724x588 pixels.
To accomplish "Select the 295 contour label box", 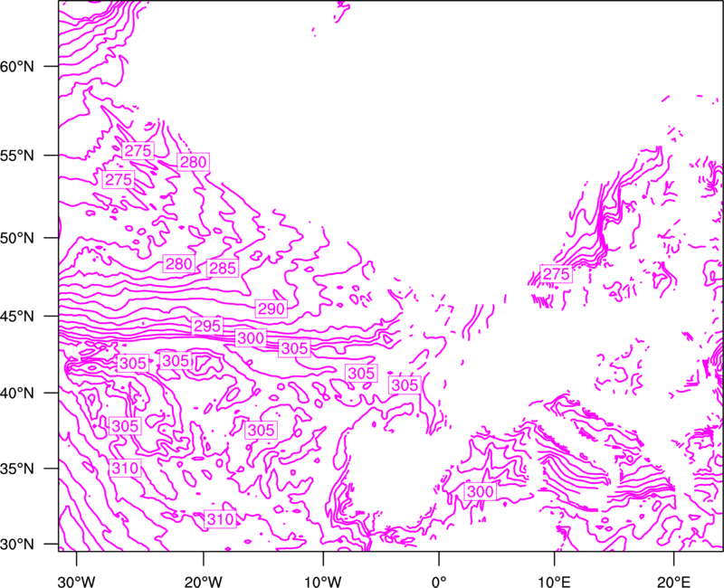I will point(207,327).
